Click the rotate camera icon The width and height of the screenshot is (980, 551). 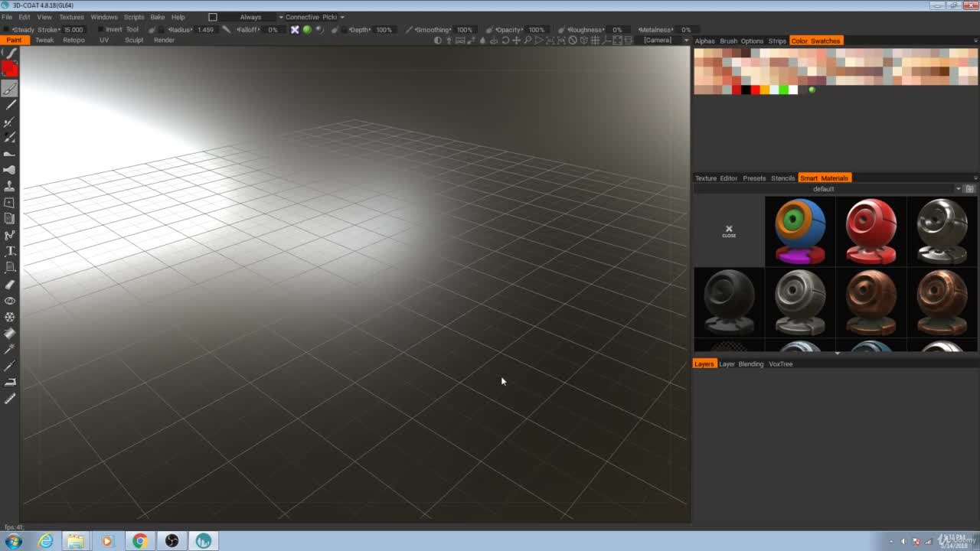tap(505, 41)
